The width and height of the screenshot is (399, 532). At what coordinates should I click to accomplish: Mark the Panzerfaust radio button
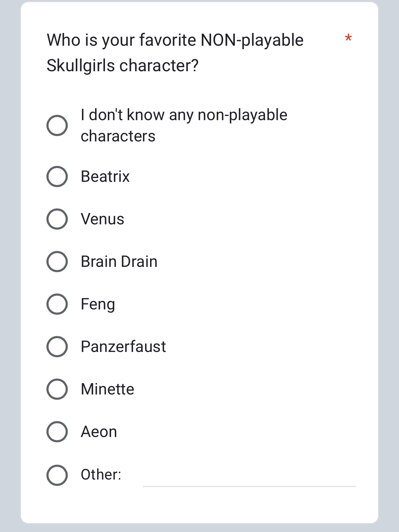click(57, 347)
